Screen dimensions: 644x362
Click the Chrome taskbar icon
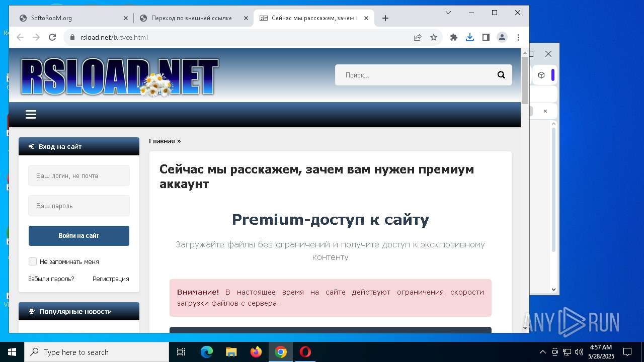(x=281, y=352)
